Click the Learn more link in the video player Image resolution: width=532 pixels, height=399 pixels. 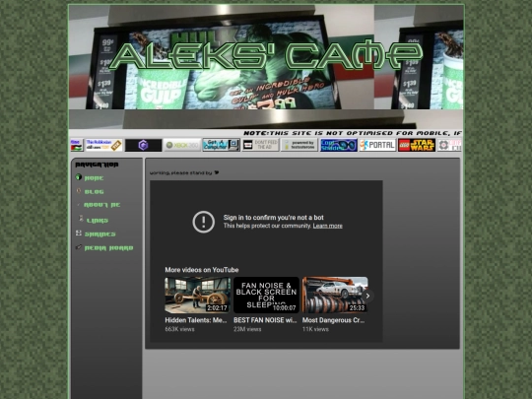pyautogui.click(x=327, y=226)
